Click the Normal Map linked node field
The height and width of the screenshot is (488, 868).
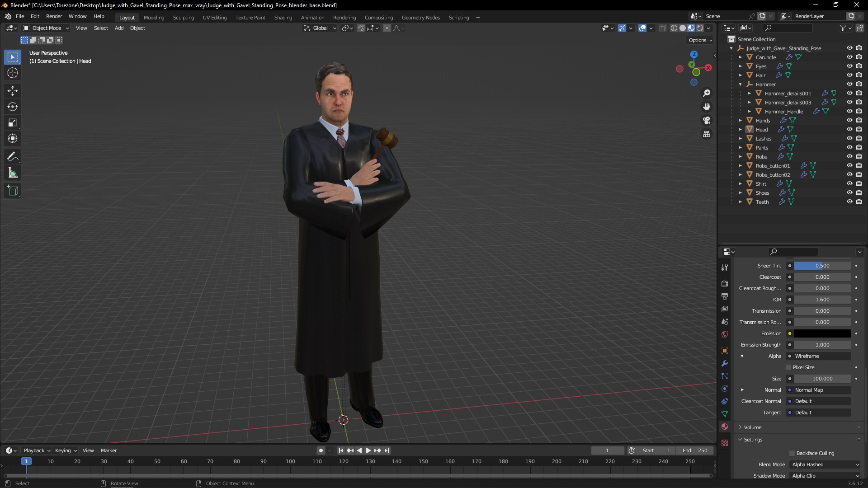click(x=822, y=390)
